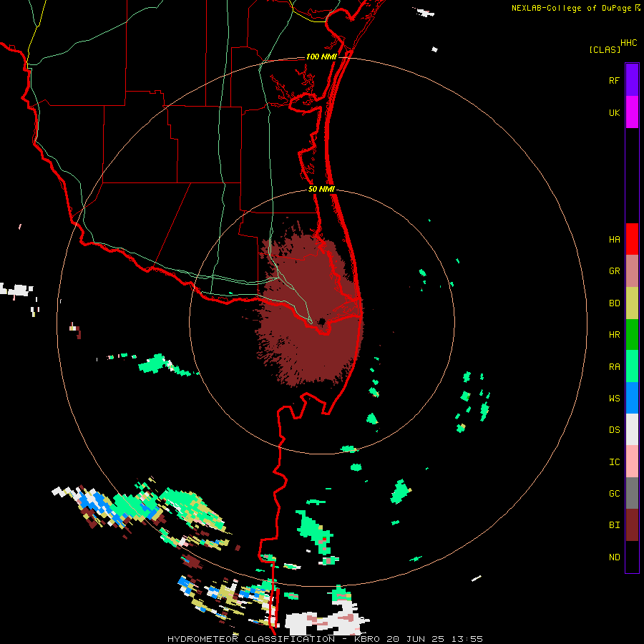Click the HA legend label
The height and width of the screenshot is (644, 644).
(614, 240)
